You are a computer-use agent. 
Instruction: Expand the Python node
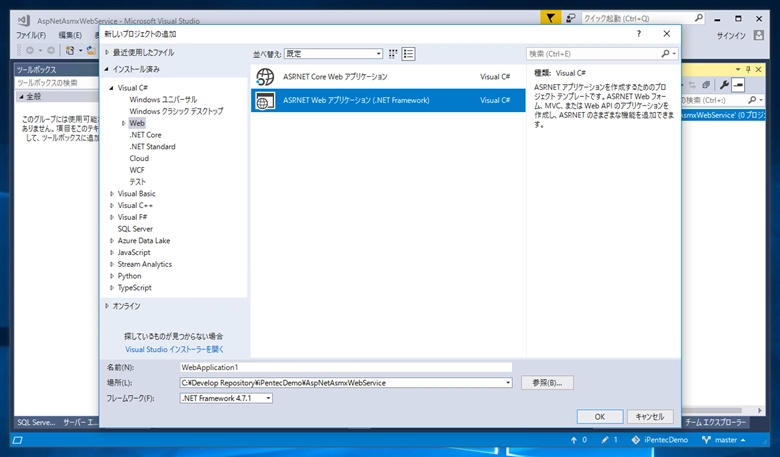[111, 276]
